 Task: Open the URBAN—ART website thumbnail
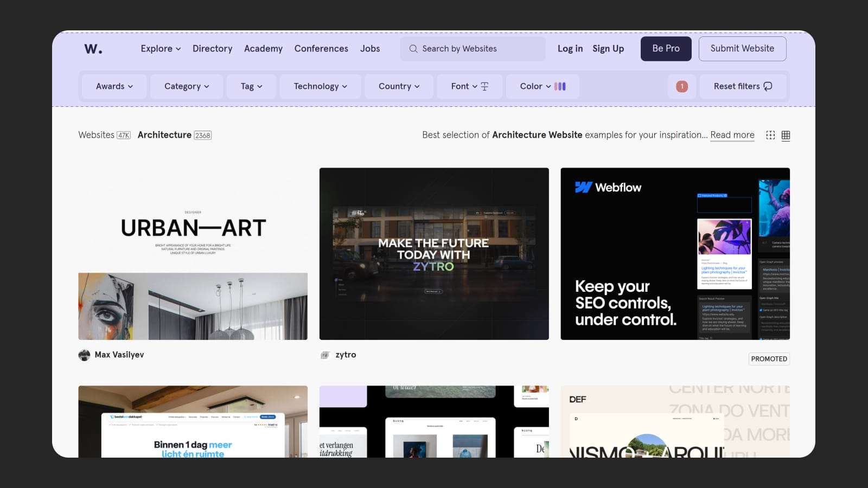coord(193,254)
